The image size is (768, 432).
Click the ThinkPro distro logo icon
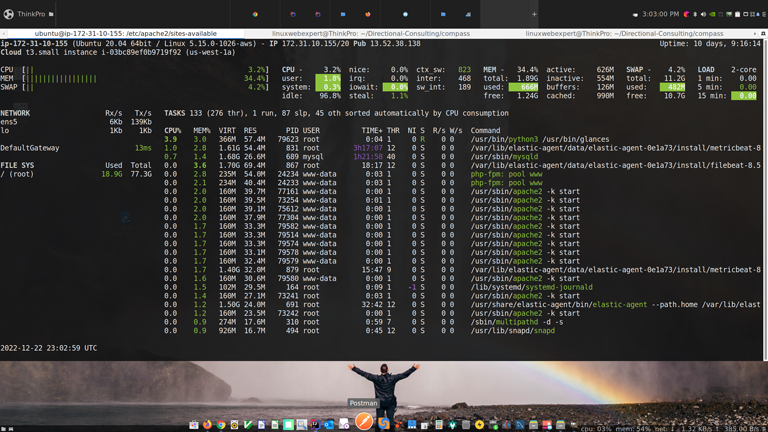pos(8,14)
